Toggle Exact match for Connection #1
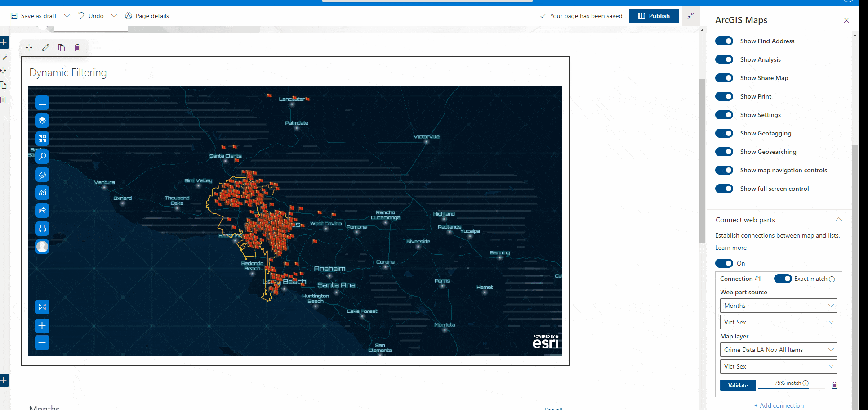Image resolution: width=868 pixels, height=410 pixels. point(783,279)
